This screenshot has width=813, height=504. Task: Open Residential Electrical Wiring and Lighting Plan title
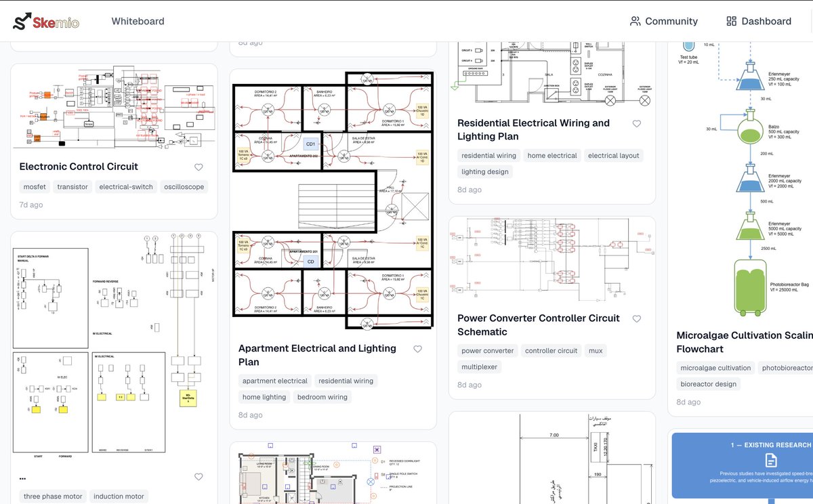point(533,129)
